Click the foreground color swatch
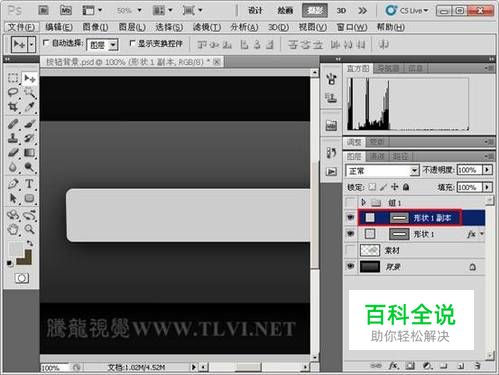 (x=15, y=248)
